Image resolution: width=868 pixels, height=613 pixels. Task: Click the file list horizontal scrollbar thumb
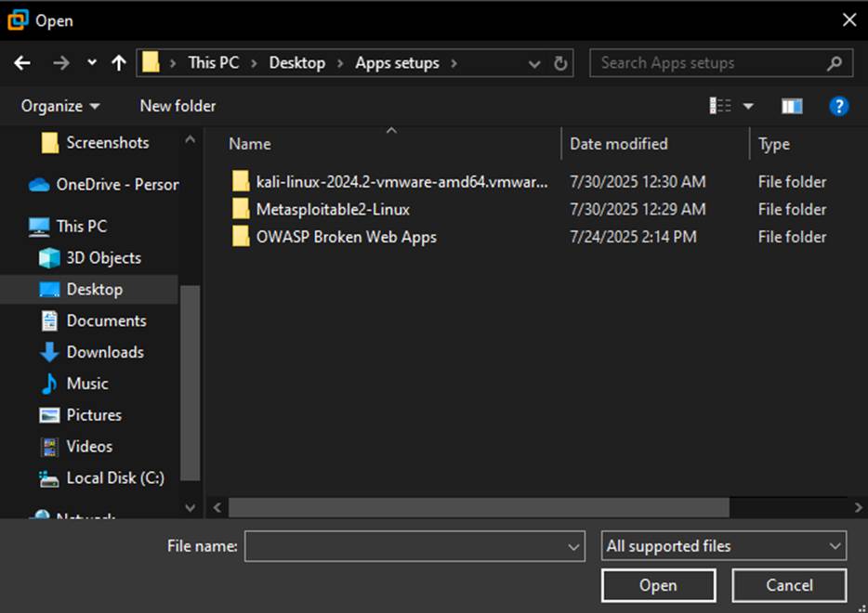(479, 507)
